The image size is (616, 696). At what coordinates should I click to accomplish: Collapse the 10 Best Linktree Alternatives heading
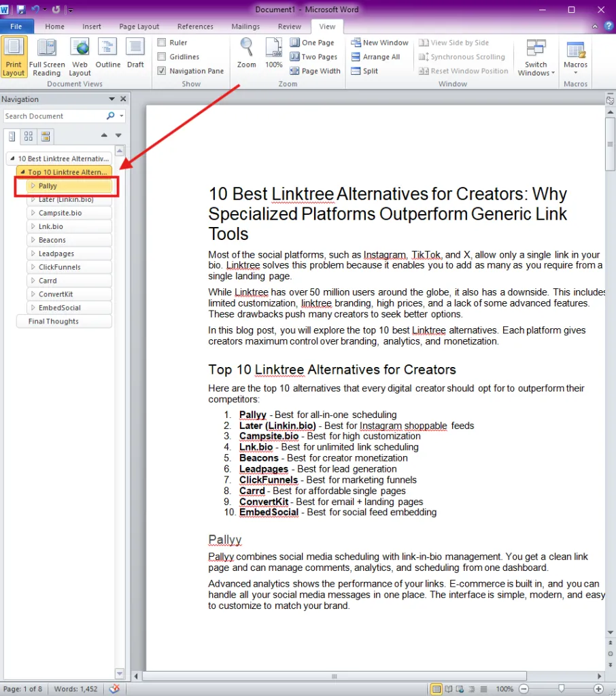tap(12, 158)
